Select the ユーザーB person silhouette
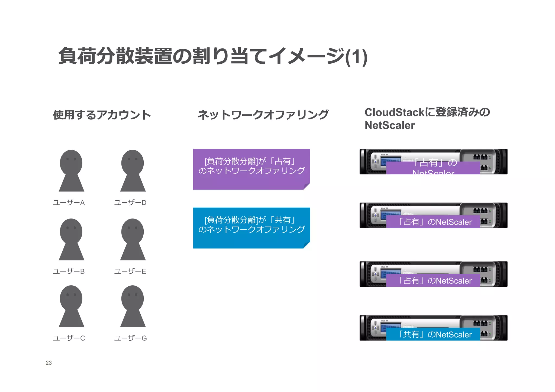The image size is (555, 392). click(71, 239)
